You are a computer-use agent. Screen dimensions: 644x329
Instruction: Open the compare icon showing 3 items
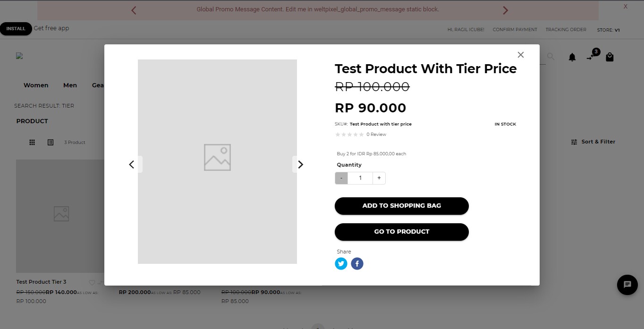pos(590,57)
